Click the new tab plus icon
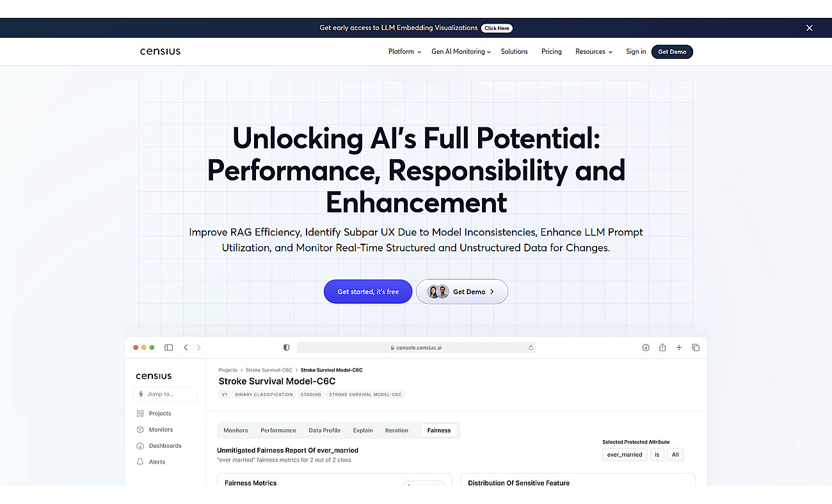 [x=679, y=347]
